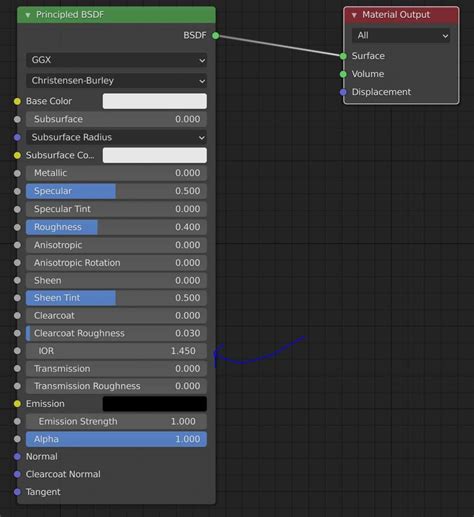This screenshot has height=517, width=474.
Task: Click the Sheen Tint input socket
Action: [x=17, y=298]
